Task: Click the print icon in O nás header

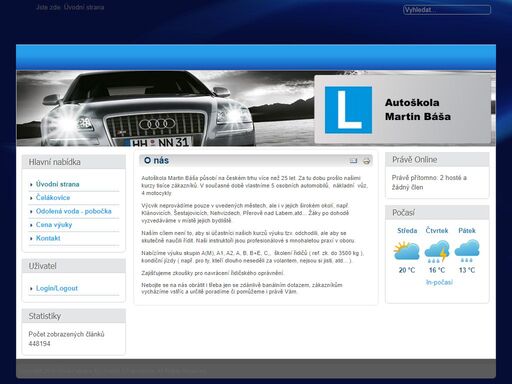Action: click(x=366, y=161)
